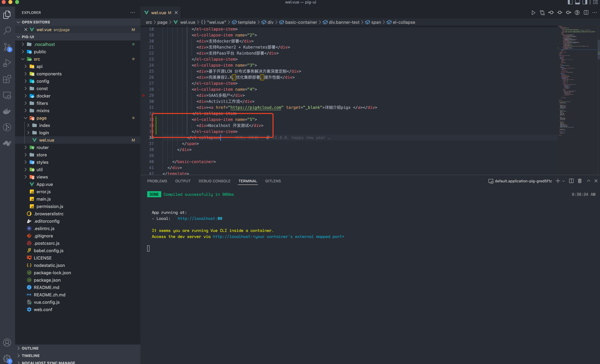Switch to the DEBUG CONSOLE tab
The height and width of the screenshot is (364, 600).
[214, 181]
